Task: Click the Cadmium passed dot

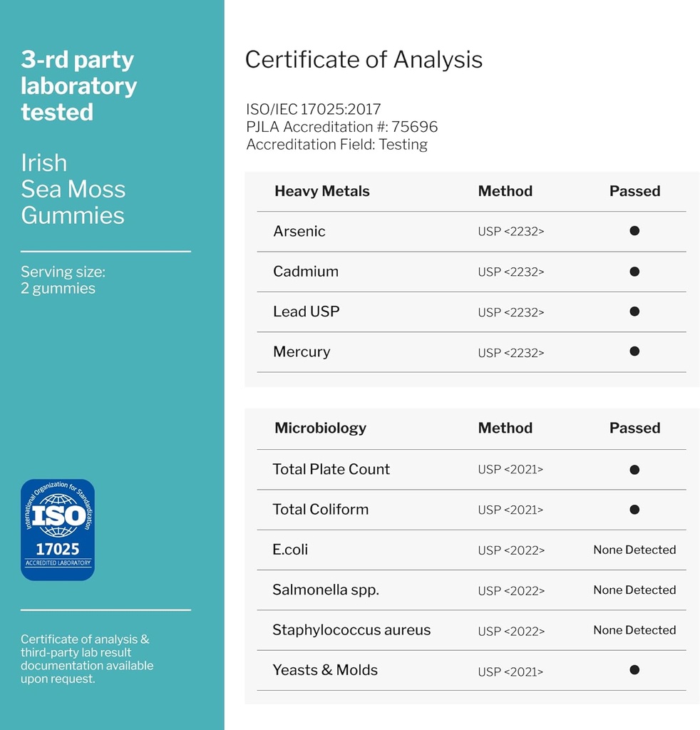Action: click(x=634, y=272)
